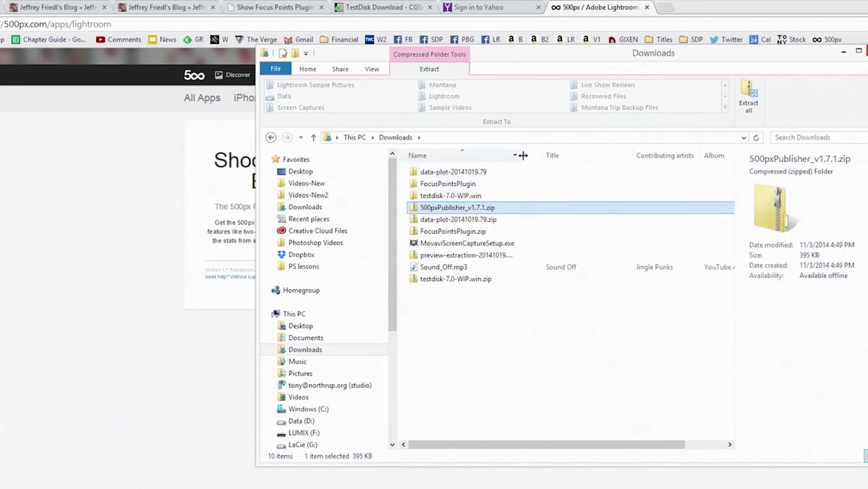Refresh the Downloads folder view
This screenshot has height=489, width=868.
click(x=756, y=137)
